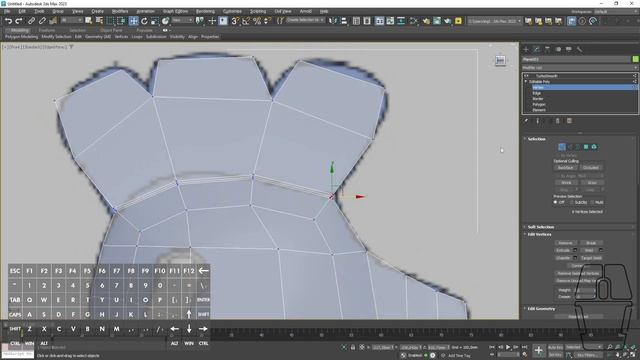Viewport: 640px width, 360px height.
Task: Choose the Select Object tool
Action: [88, 21]
